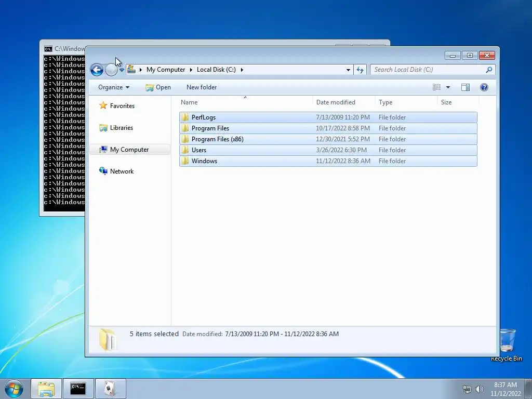Expand the arrow before My Computer breadcrumb
Viewport: 532px width, 399px height.
pos(140,70)
